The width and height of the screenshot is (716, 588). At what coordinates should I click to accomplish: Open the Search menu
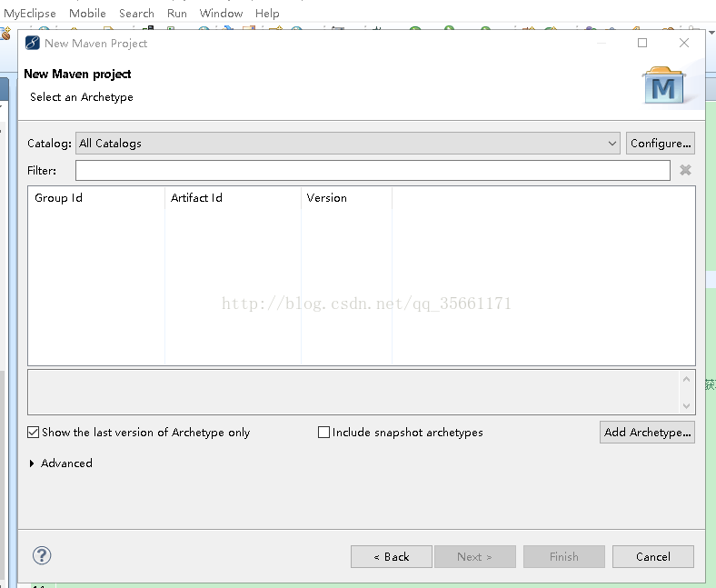(x=136, y=14)
